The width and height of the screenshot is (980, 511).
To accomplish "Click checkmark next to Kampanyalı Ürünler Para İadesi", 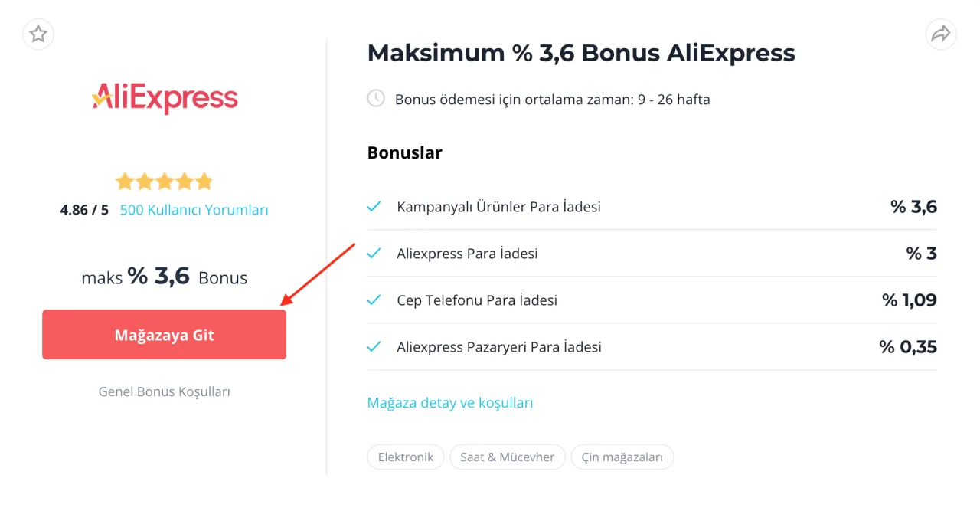I will tap(374, 207).
